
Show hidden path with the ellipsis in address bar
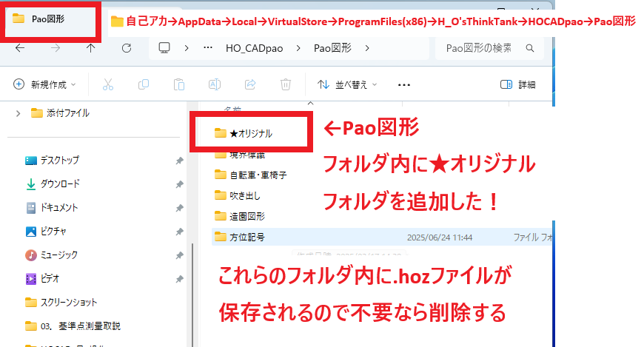coord(208,47)
